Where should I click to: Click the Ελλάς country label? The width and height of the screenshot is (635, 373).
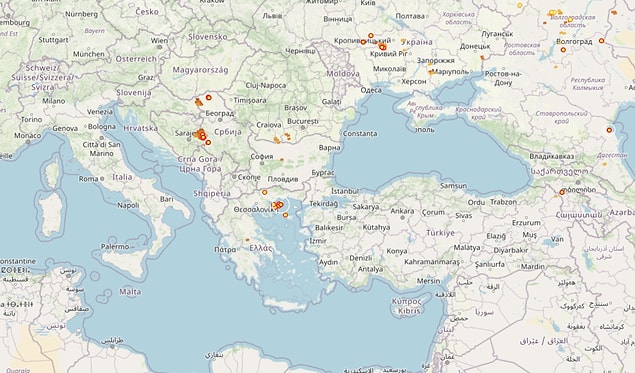pyautogui.click(x=261, y=248)
